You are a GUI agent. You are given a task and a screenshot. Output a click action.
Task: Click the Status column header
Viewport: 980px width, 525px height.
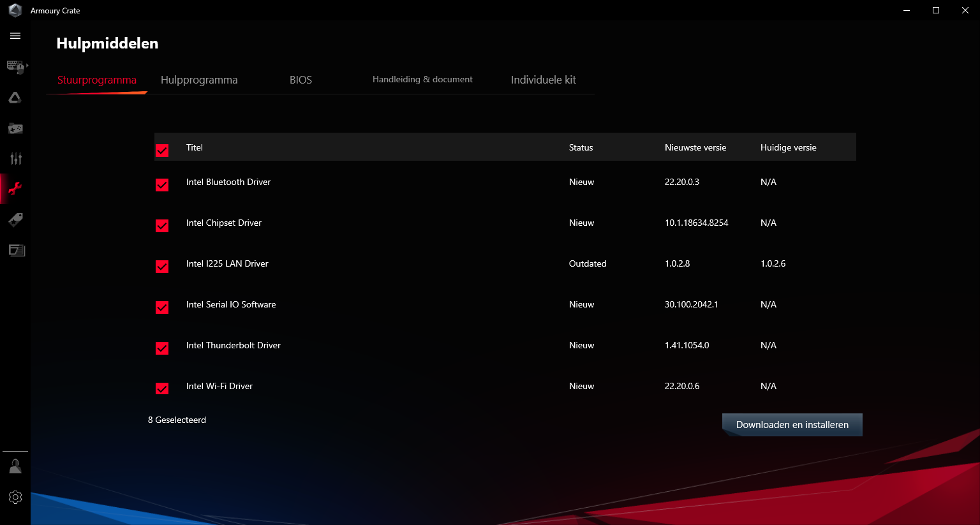pos(581,147)
